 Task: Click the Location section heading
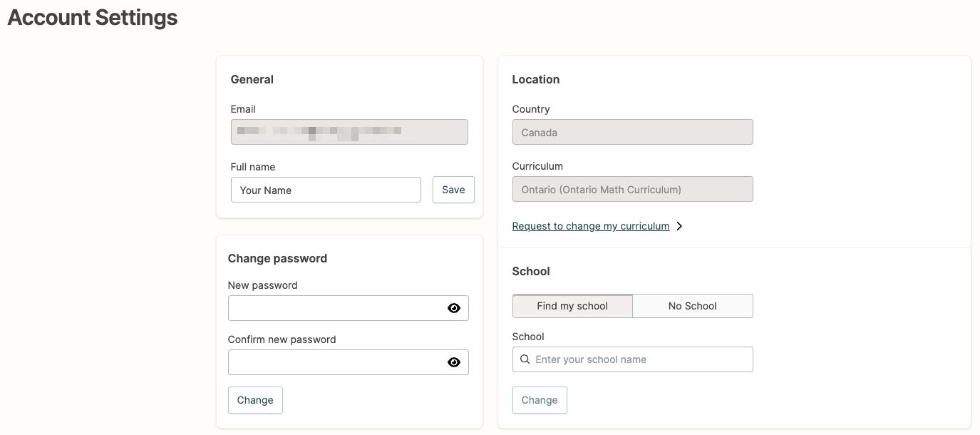click(535, 79)
